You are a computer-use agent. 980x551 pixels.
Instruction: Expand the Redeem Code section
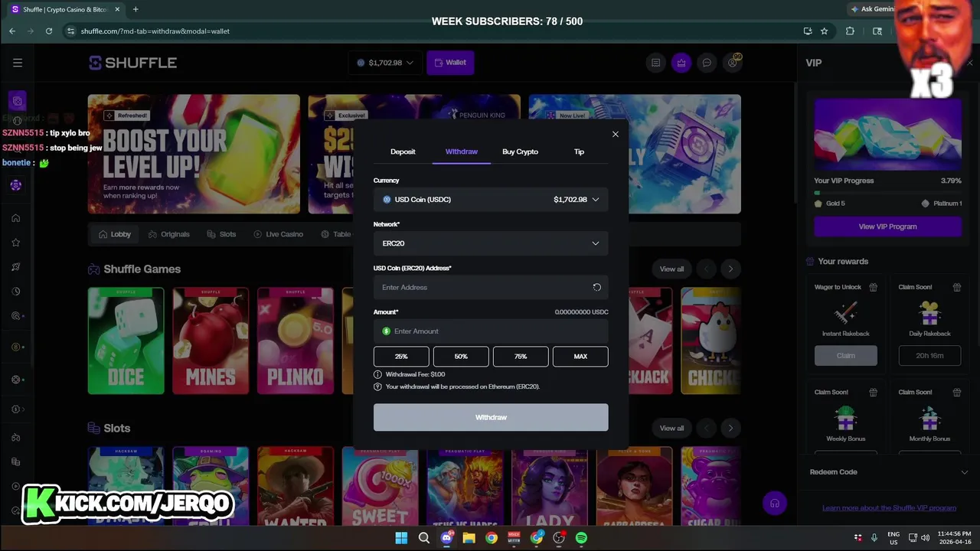(x=888, y=472)
